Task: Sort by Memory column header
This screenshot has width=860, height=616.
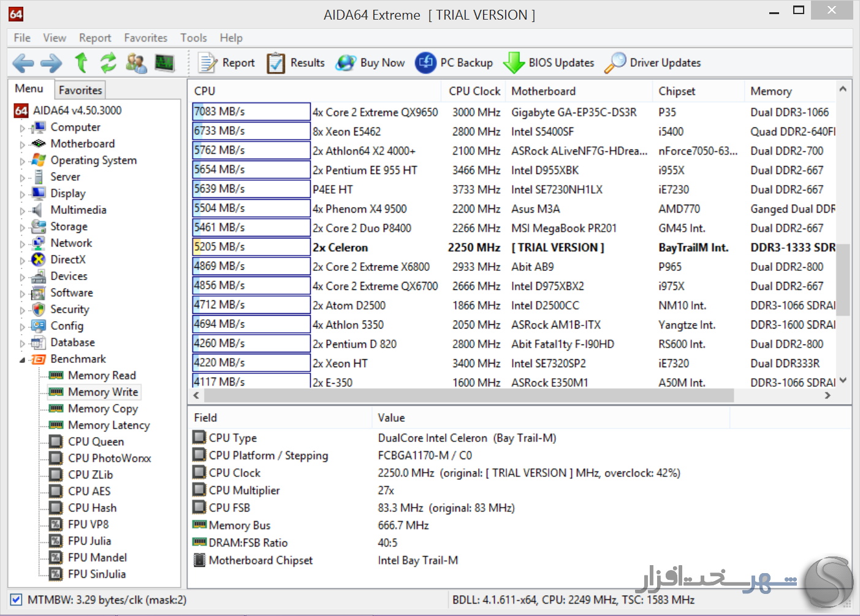Action: tap(790, 91)
